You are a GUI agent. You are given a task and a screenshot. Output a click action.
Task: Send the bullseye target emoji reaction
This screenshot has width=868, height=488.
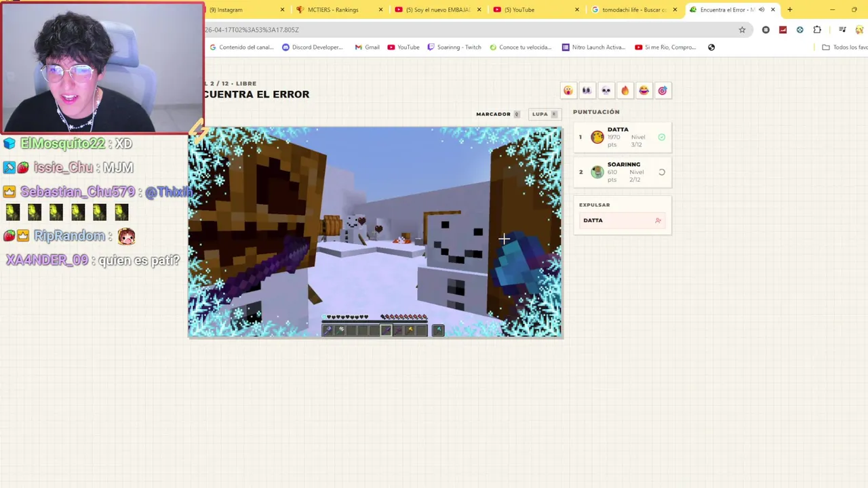(663, 90)
